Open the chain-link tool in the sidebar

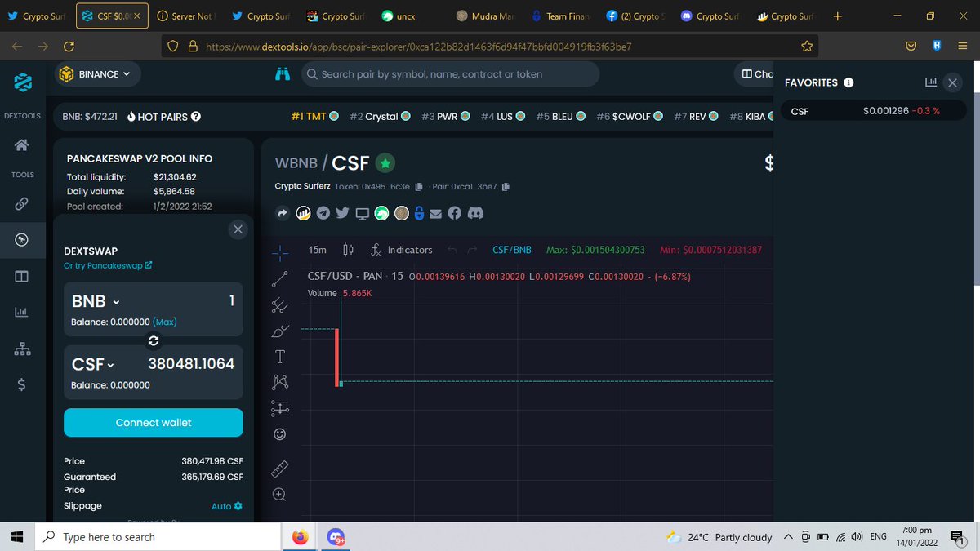point(22,204)
